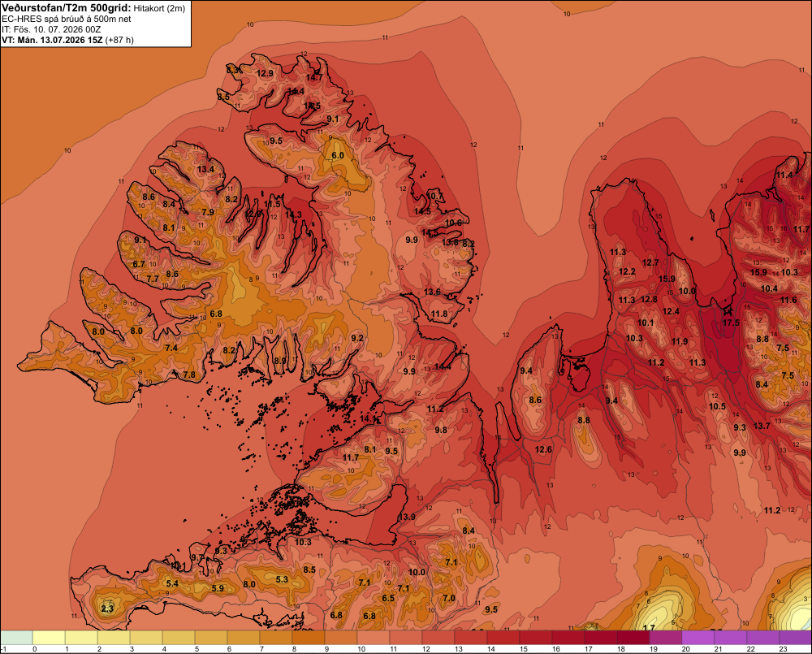Select the 13.9 temperature label
Viewport: 812px width, 654px height.
coord(407,517)
